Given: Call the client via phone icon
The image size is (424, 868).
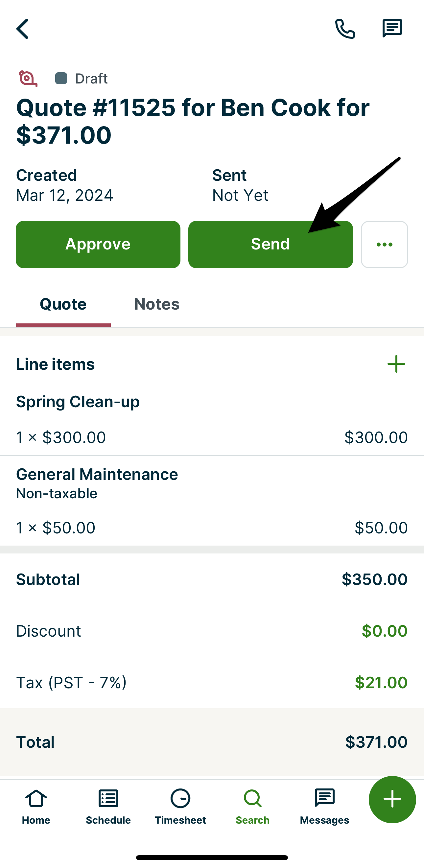Looking at the screenshot, I should tap(345, 29).
